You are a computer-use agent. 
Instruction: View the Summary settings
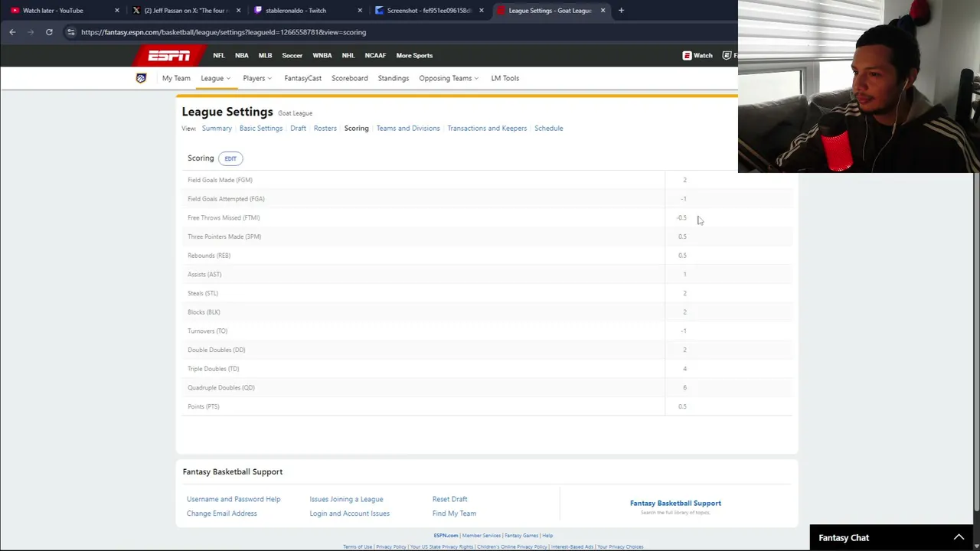pos(217,129)
